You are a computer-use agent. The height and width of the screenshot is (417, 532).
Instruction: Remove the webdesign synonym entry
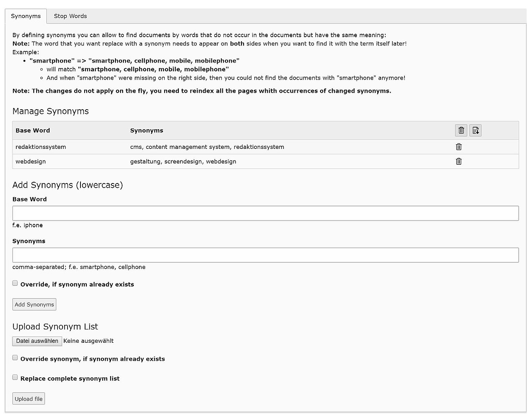459,161
